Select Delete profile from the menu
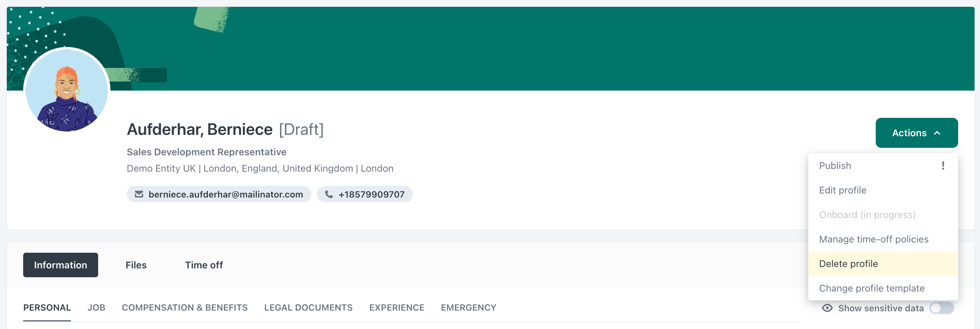 click(x=848, y=264)
